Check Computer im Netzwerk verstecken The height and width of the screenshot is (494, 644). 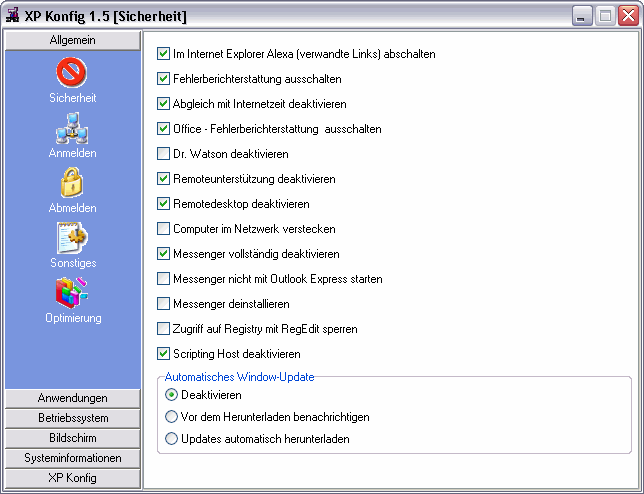coord(164,229)
